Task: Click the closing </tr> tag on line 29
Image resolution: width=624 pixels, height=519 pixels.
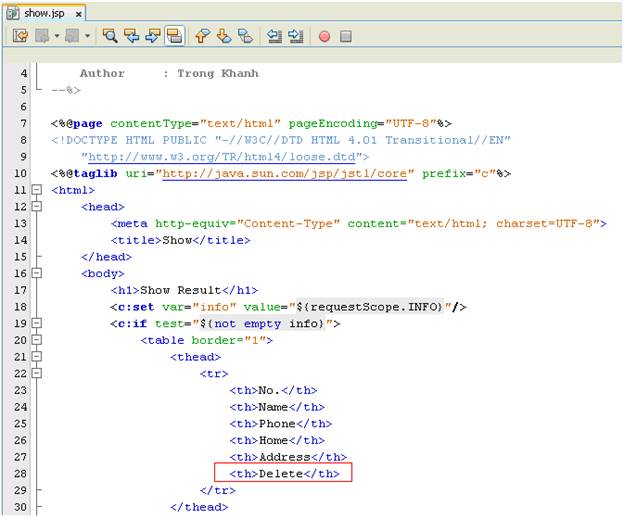Action: [217, 490]
